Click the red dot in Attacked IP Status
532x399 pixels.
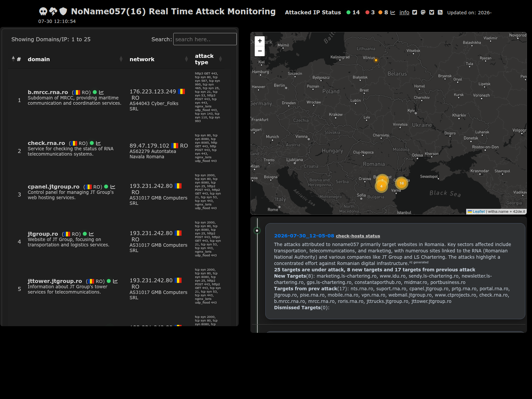pyautogui.click(x=367, y=13)
